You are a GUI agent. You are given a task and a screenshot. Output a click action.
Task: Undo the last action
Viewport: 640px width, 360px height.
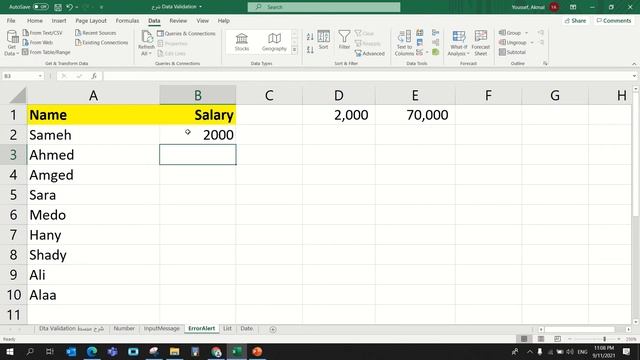(x=69, y=7)
